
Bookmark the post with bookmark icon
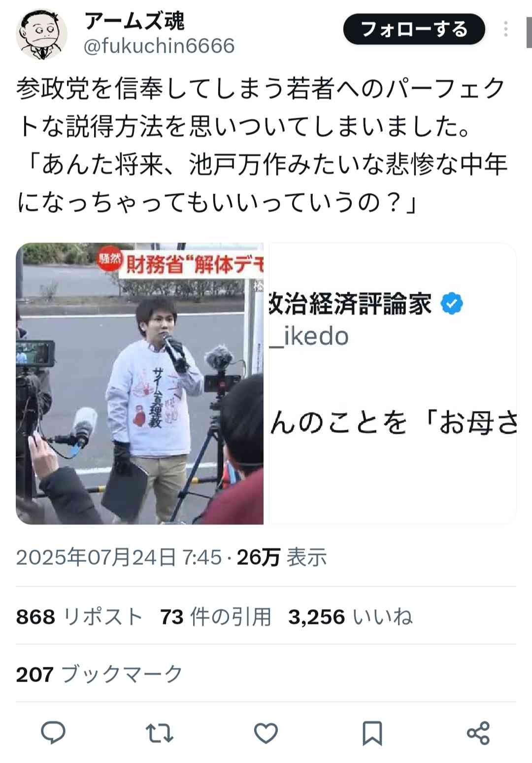[372, 733]
